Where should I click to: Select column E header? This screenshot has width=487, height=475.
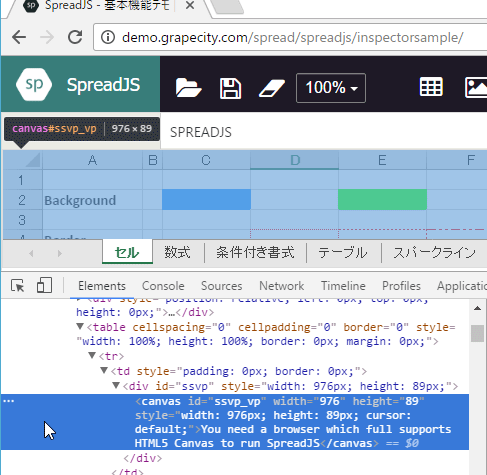(x=382, y=160)
